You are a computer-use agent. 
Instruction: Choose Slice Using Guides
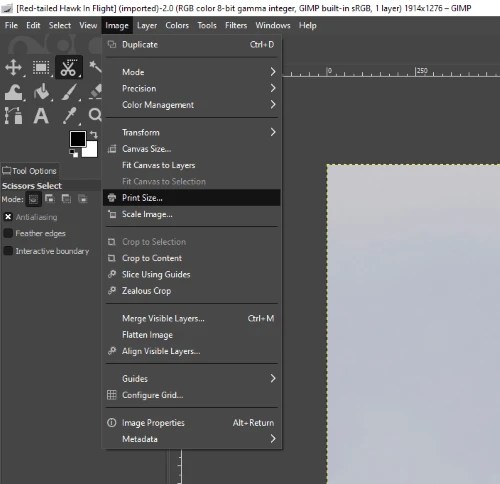coord(191,274)
